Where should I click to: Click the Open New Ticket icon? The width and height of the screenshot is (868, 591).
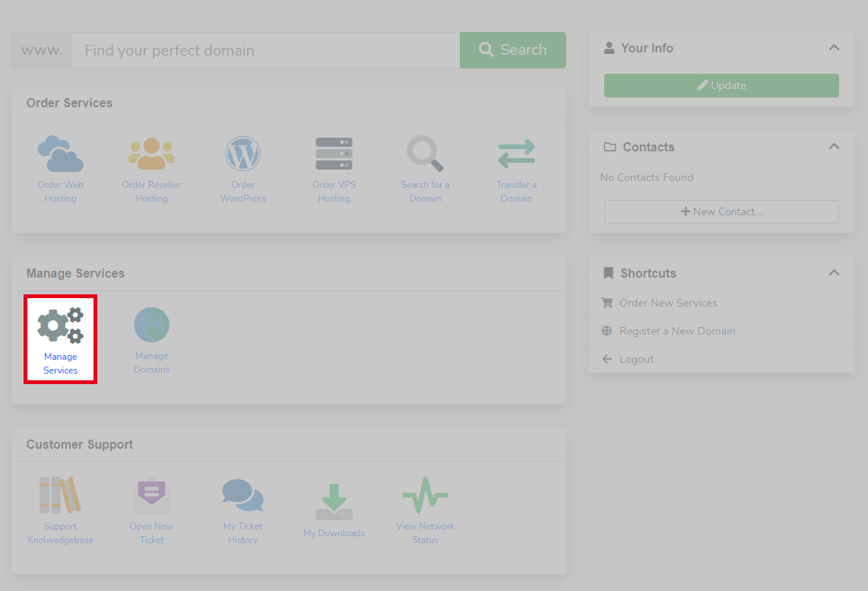(x=151, y=495)
